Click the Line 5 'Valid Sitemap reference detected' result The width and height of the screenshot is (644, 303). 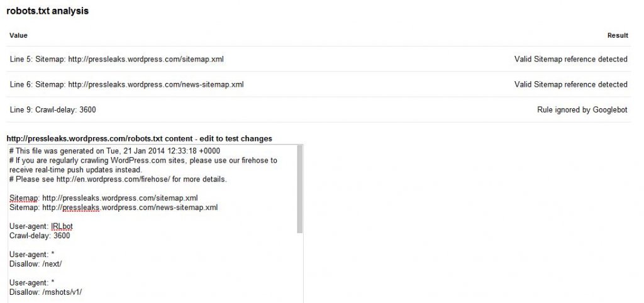click(570, 59)
